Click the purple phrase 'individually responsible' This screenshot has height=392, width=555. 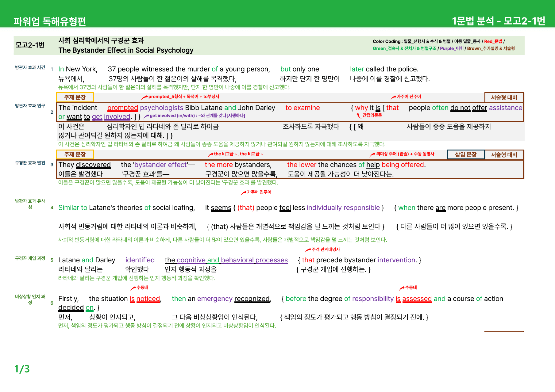(x=343, y=208)
